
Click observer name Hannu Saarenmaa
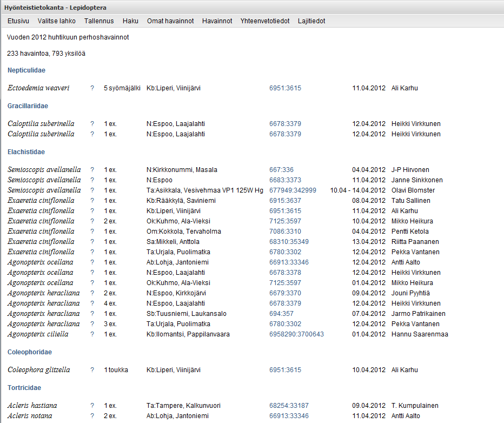coord(420,334)
